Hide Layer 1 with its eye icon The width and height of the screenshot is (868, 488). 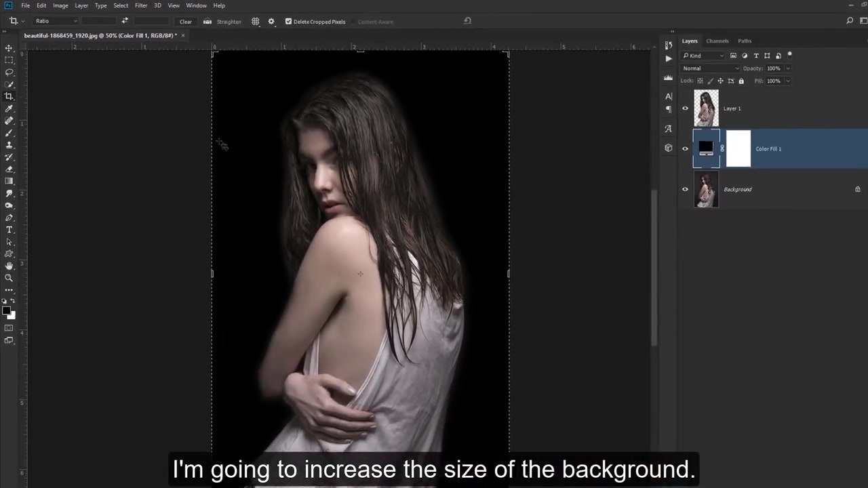[x=685, y=108]
